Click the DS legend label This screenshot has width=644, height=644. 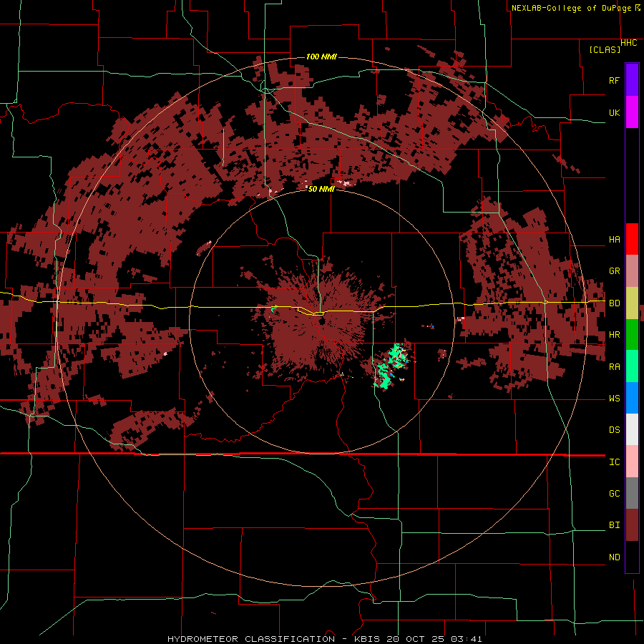click(614, 430)
